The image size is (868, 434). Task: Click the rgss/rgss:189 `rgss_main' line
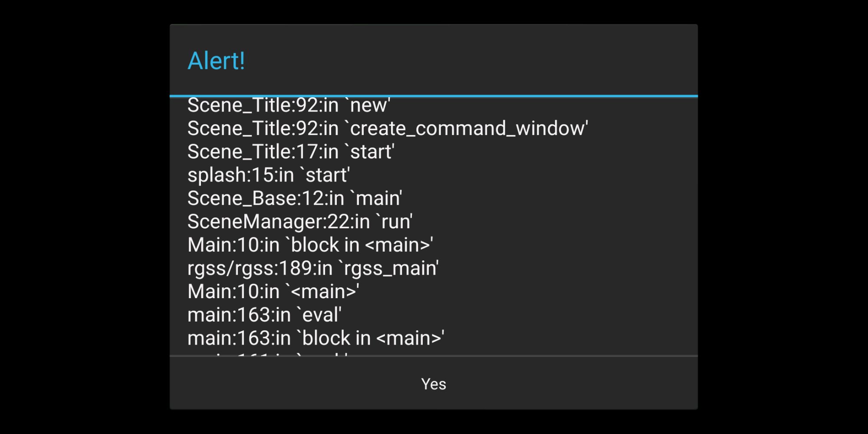pos(313,268)
